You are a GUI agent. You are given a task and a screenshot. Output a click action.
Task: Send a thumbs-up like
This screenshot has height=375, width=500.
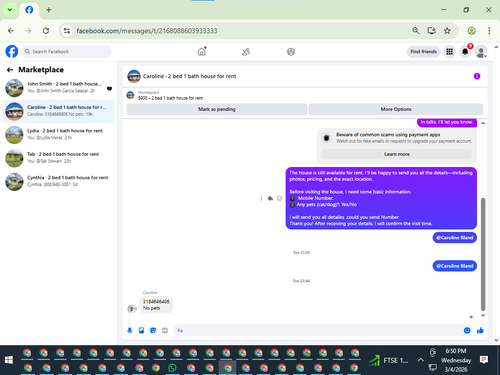(x=480, y=330)
